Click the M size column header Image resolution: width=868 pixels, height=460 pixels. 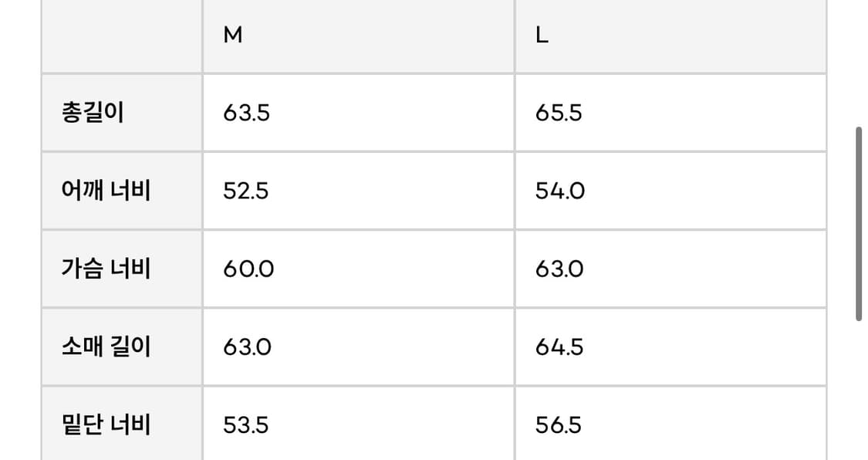point(233,36)
